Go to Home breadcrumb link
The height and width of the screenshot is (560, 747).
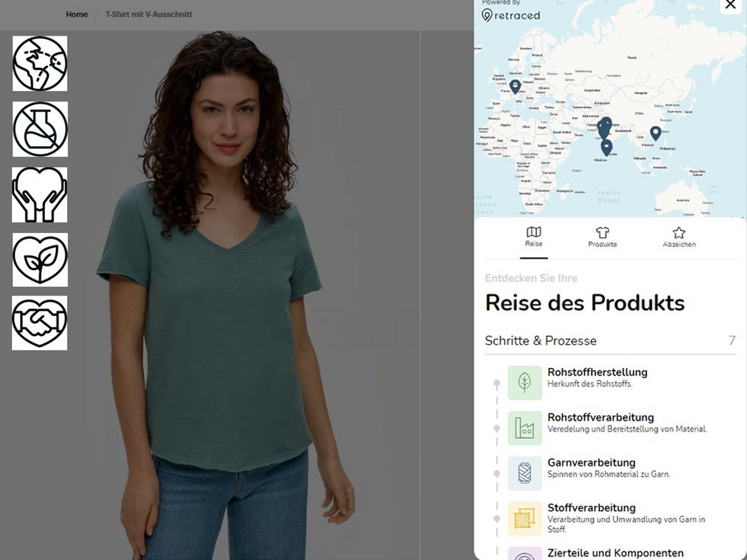click(77, 15)
